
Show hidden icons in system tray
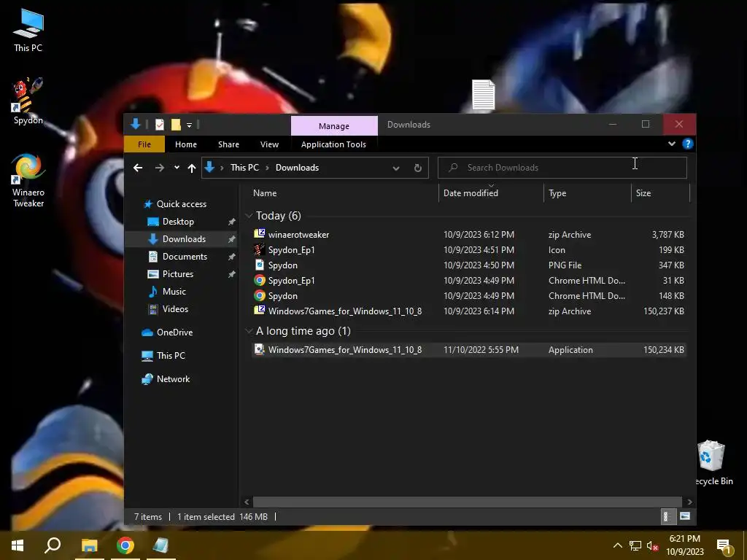click(617, 545)
